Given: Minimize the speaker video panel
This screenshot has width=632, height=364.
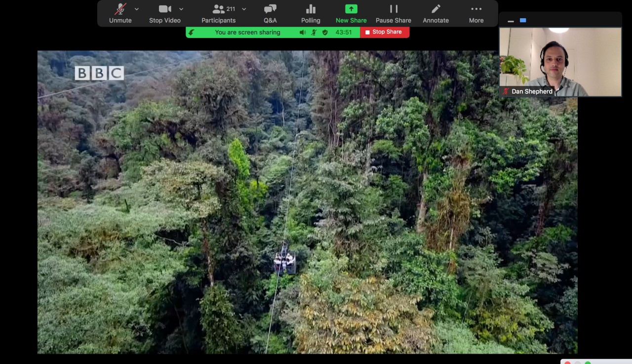Looking at the screenshot, I should click(511, 21).
